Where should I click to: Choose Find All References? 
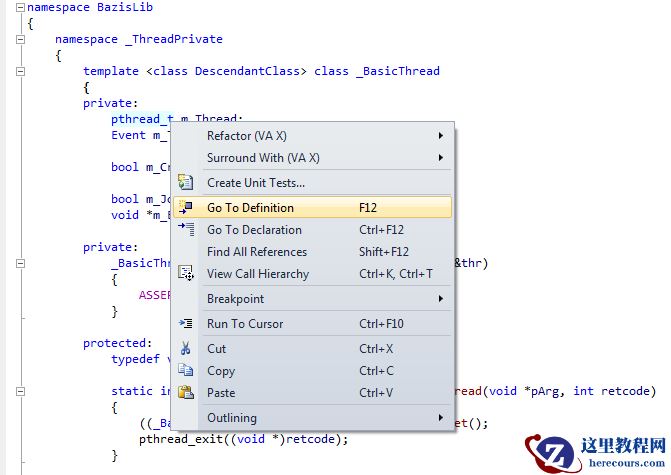pos(312,252)
